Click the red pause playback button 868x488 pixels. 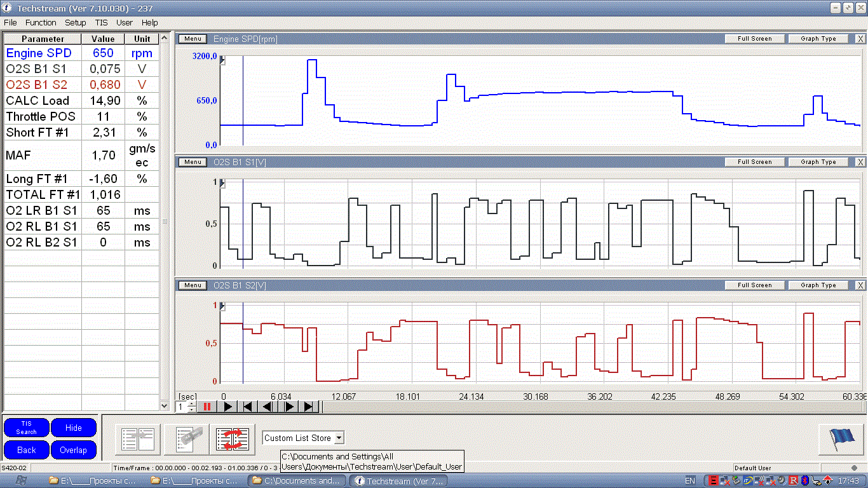207,407
